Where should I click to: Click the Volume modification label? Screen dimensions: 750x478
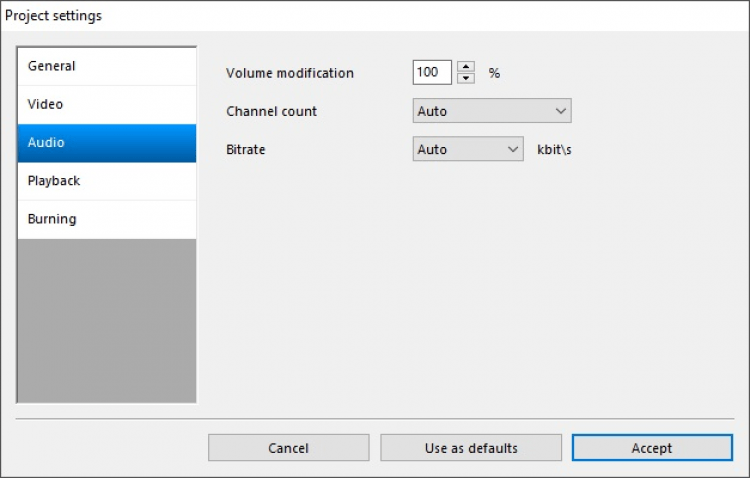[x=290, y=73]
